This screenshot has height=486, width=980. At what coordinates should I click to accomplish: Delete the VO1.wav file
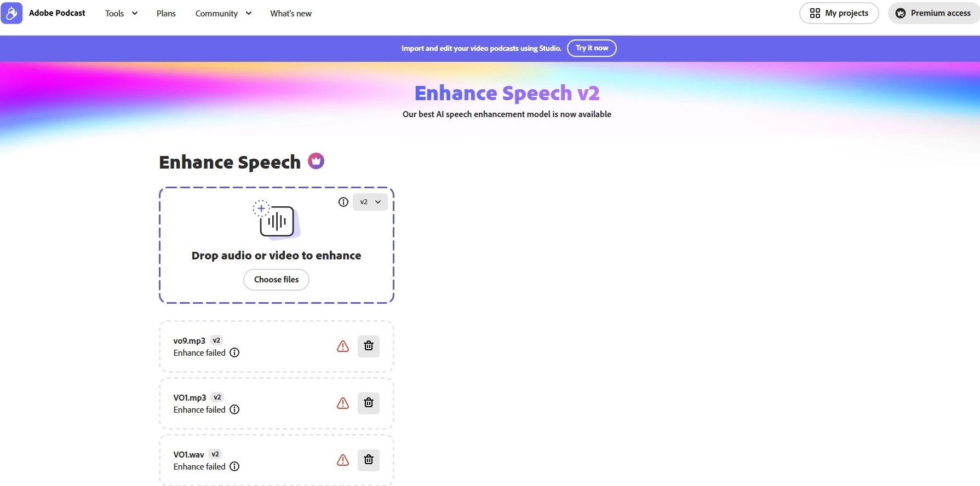point(369,460)
